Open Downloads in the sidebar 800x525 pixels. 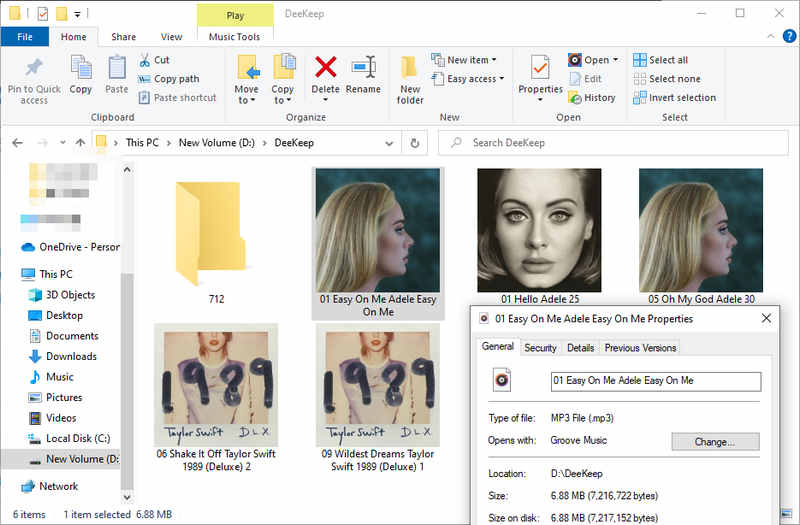pyautogui.click(x=62, y=356)
